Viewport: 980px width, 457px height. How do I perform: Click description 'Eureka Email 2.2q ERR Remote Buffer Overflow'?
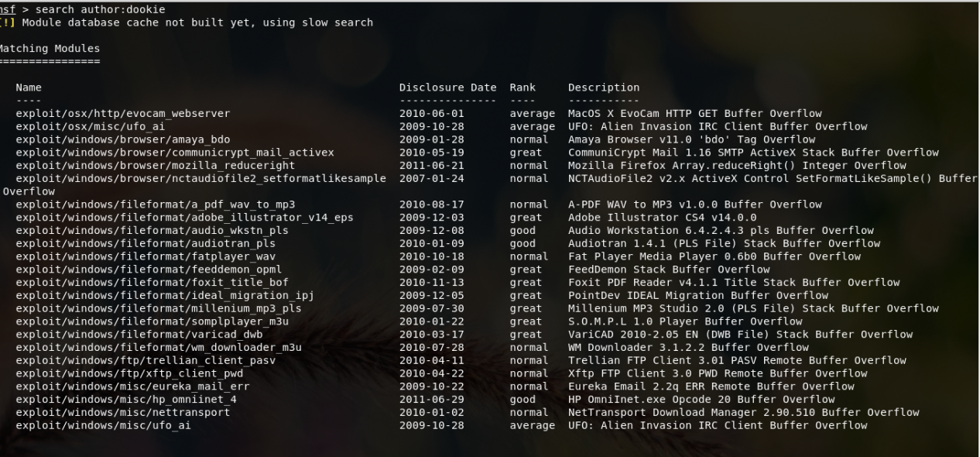pyautogui.click(x=711, y=386)
